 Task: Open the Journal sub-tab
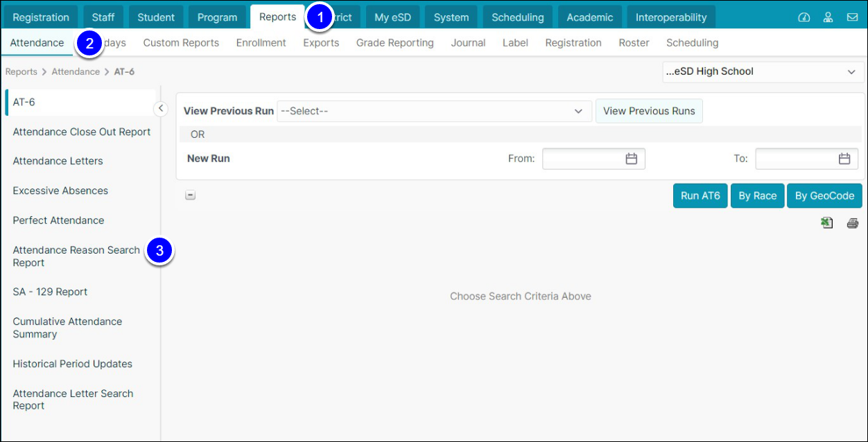coord(468,43)
